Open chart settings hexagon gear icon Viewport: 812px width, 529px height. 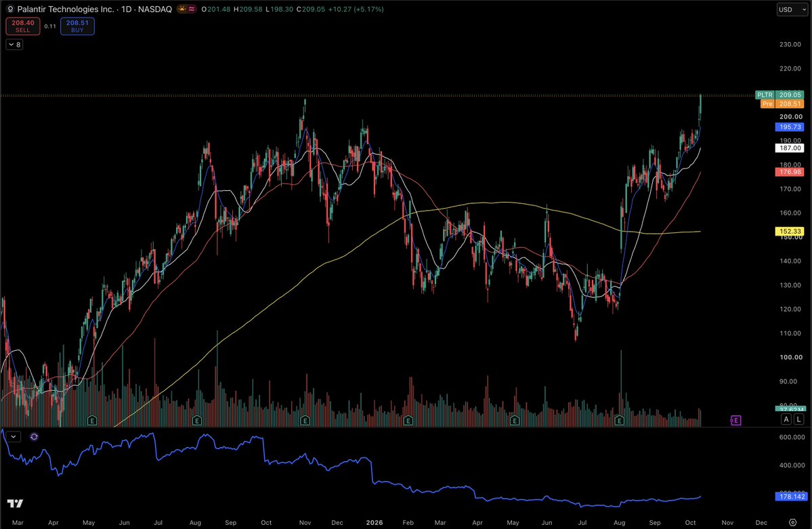click(x=792, y=522)
